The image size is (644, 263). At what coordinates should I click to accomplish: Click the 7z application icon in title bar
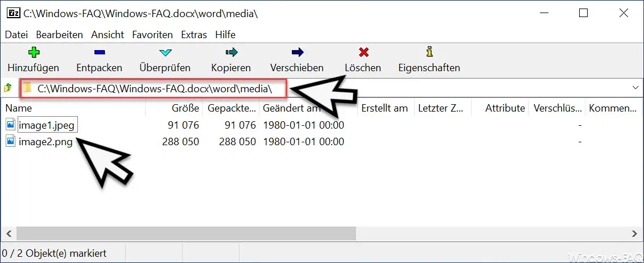[x=13, y=13]
